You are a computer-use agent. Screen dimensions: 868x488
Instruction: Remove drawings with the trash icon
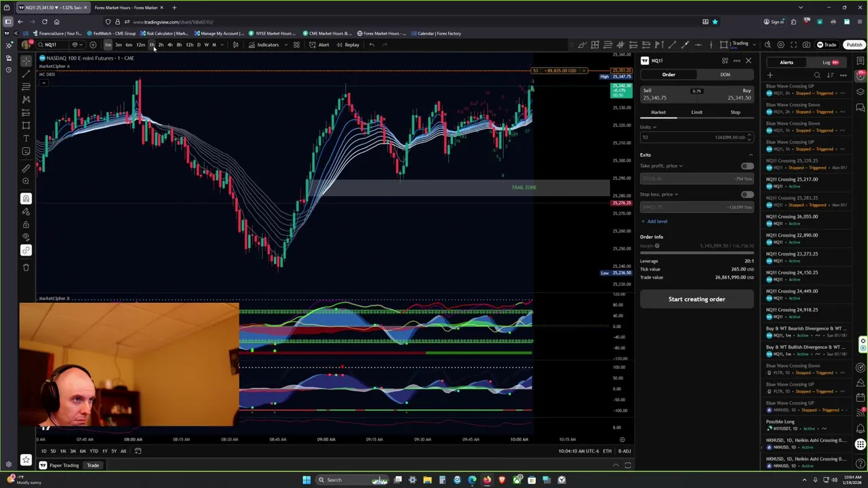26,267
